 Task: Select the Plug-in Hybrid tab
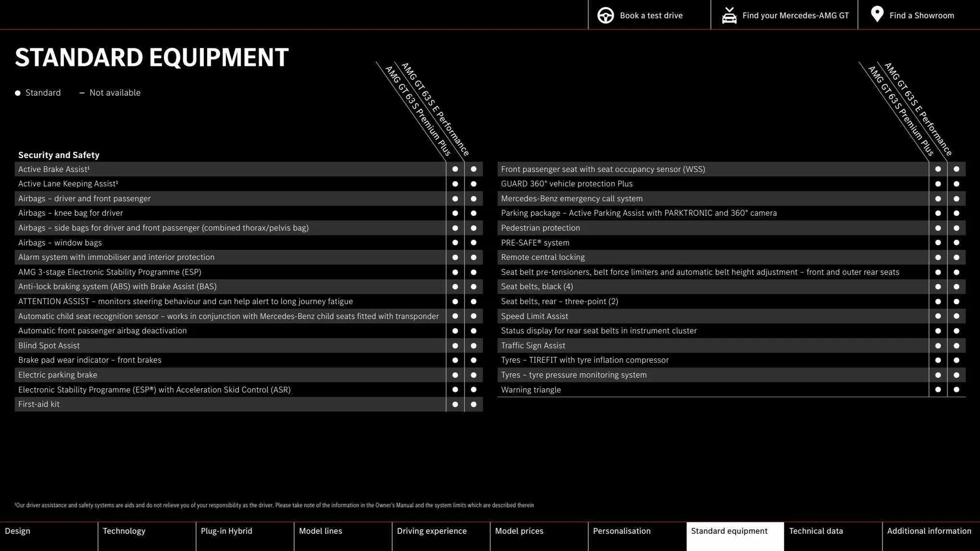coord(226,531)
